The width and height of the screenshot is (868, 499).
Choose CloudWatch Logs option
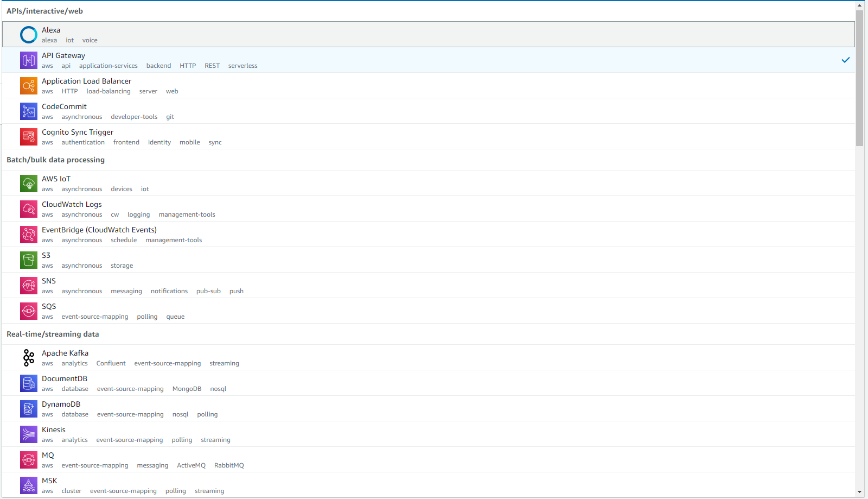429,209
